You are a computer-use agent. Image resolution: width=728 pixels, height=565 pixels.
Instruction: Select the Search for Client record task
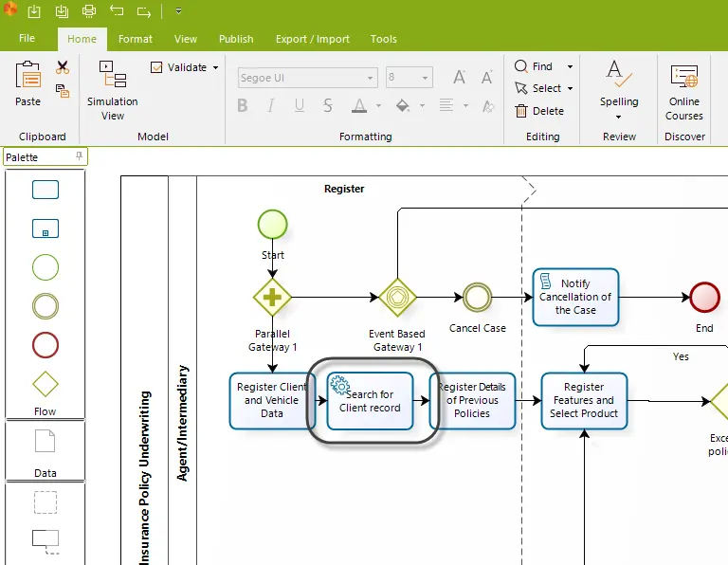370,401
